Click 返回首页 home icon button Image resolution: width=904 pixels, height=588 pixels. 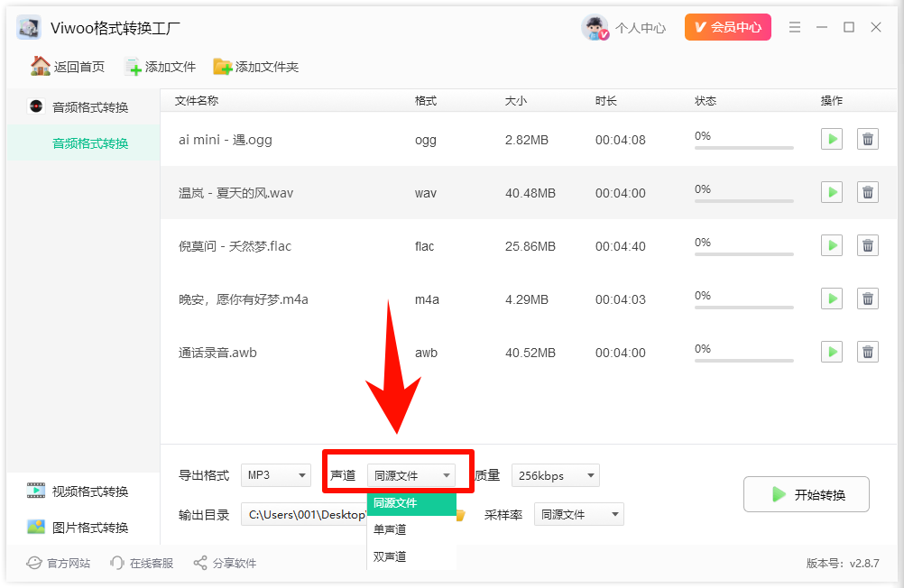point(68,67)
